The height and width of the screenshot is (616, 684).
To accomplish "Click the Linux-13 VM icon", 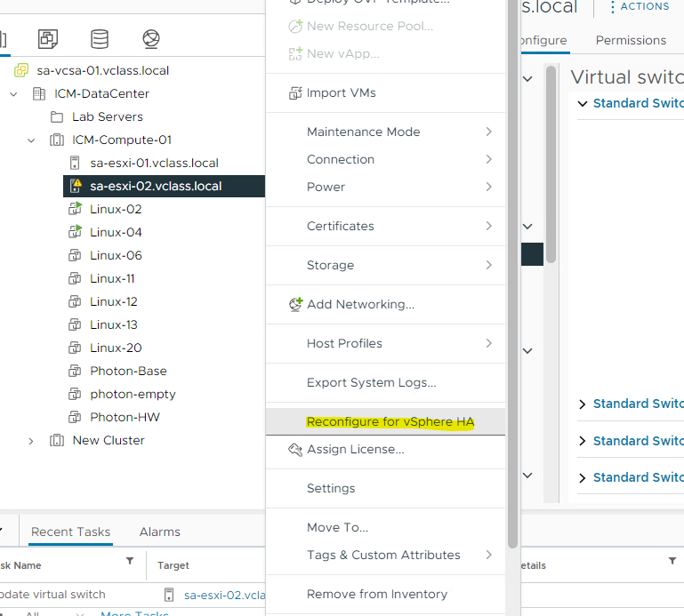I will [75, 324].
